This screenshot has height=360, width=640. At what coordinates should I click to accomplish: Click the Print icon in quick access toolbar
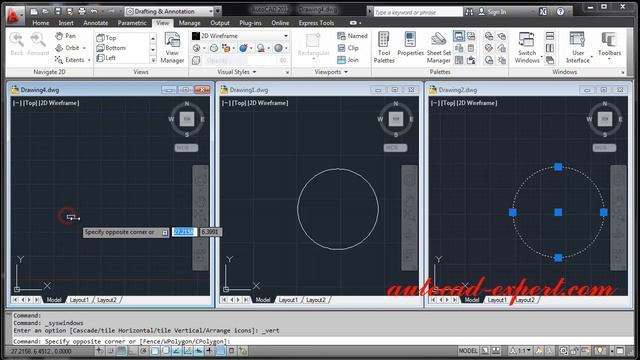(82, 11)
